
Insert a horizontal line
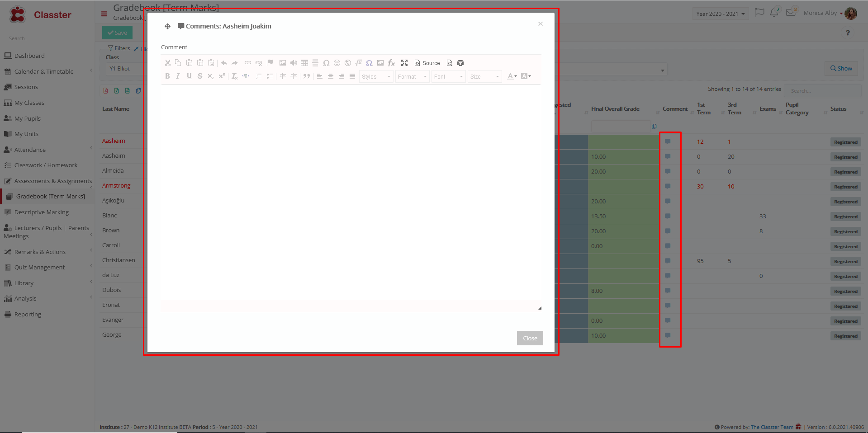pos(315,63)
